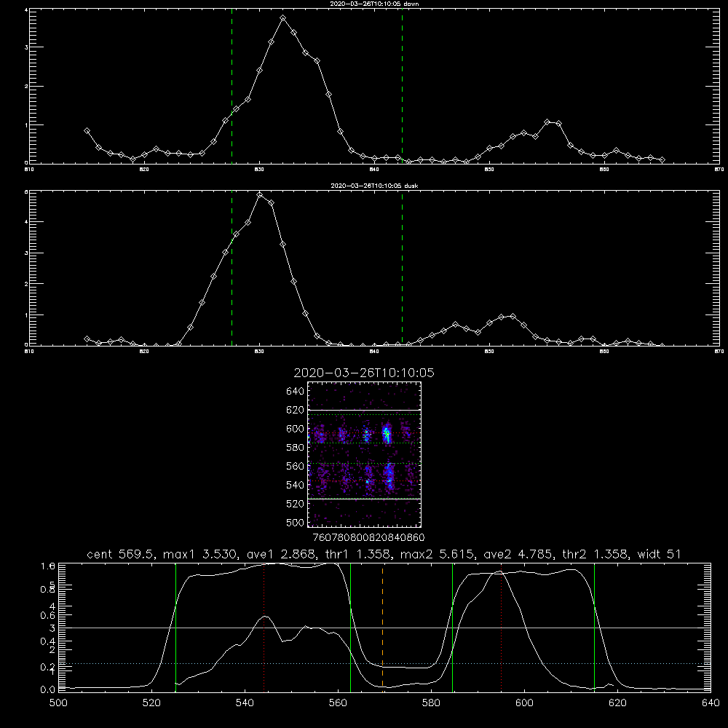This screenshot has width=728, height=728.
Task: Click the 620 label on the spectral image y-axis
Action: (x=295, y=410)
